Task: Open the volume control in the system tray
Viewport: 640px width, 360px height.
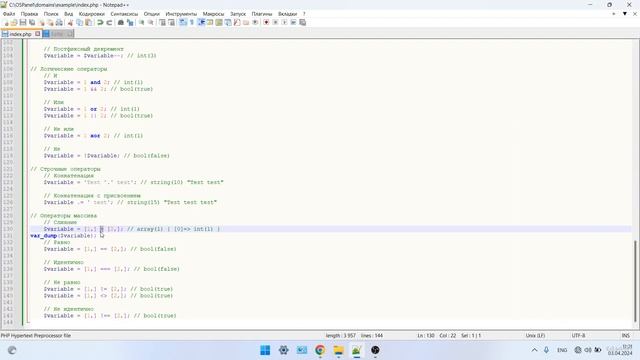Action: coord(588,350)
